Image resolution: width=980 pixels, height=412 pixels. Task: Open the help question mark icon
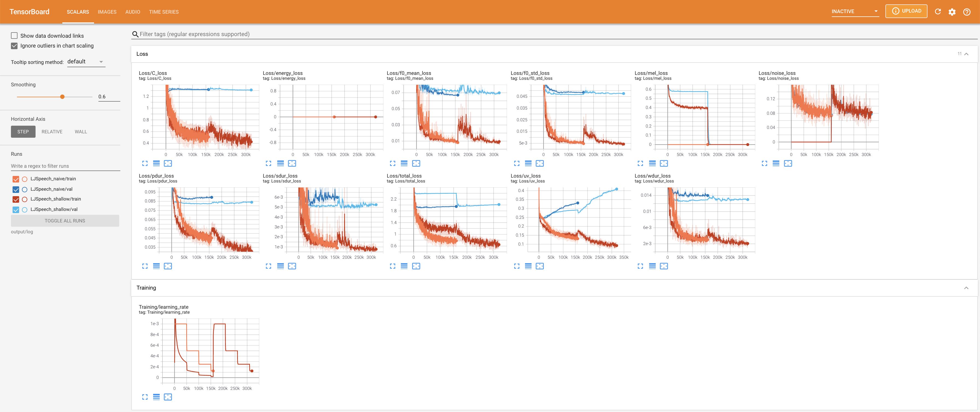(967, 12)
